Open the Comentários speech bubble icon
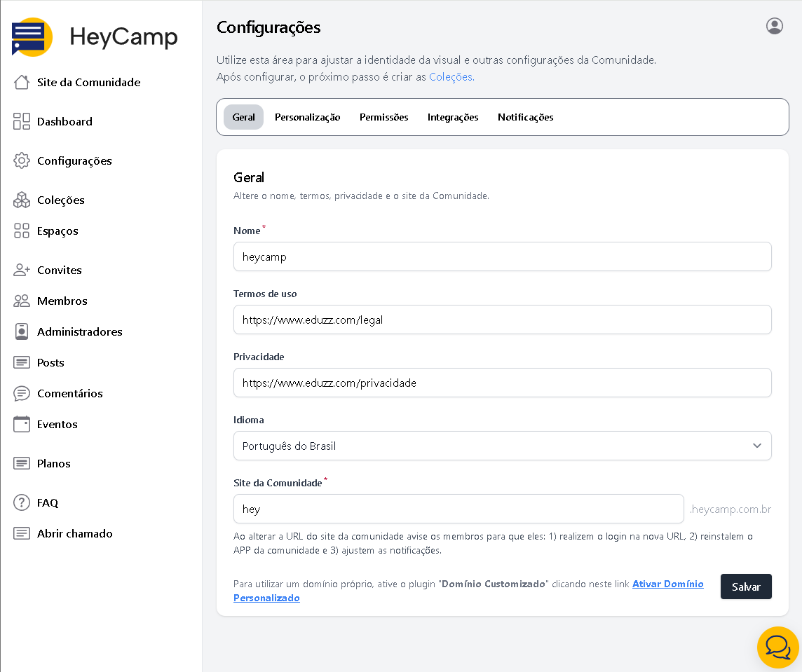802x672 pixels. pos(22,393)
